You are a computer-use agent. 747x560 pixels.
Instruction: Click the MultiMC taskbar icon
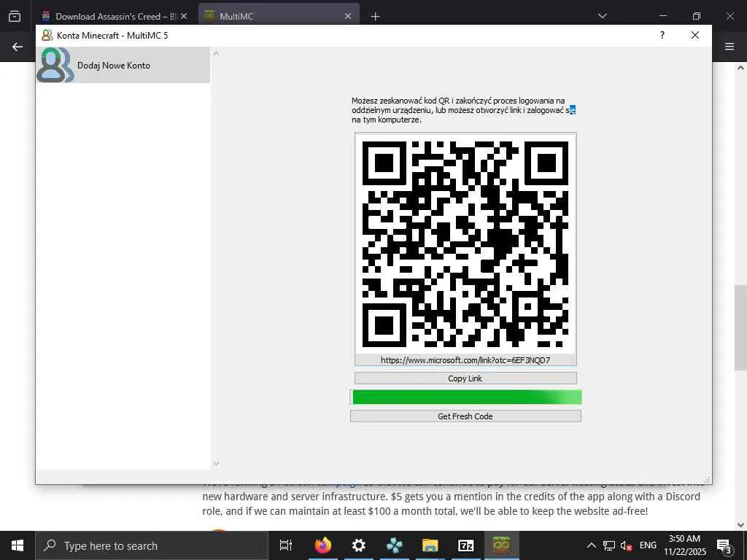502,545
